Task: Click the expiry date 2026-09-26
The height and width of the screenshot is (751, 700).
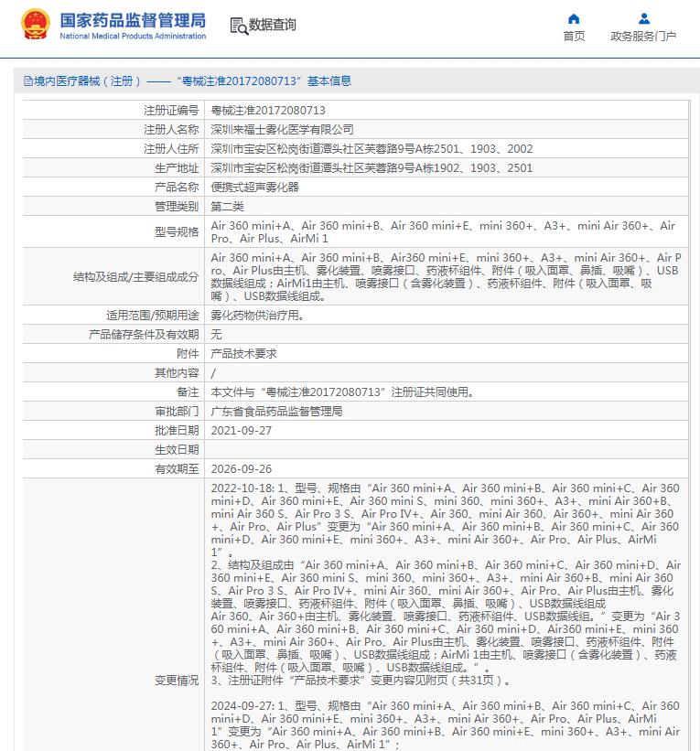Action: point(241,468)
